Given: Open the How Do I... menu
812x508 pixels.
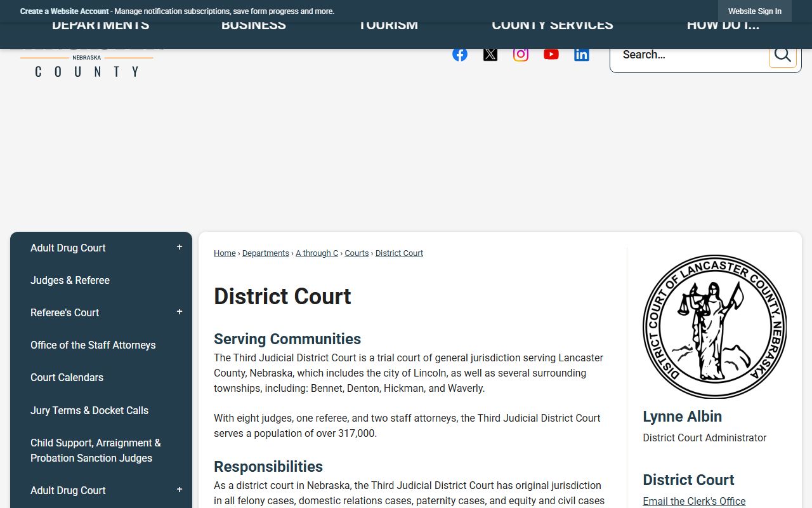Looking at the screenshot, I should click(x=723, y=25).
